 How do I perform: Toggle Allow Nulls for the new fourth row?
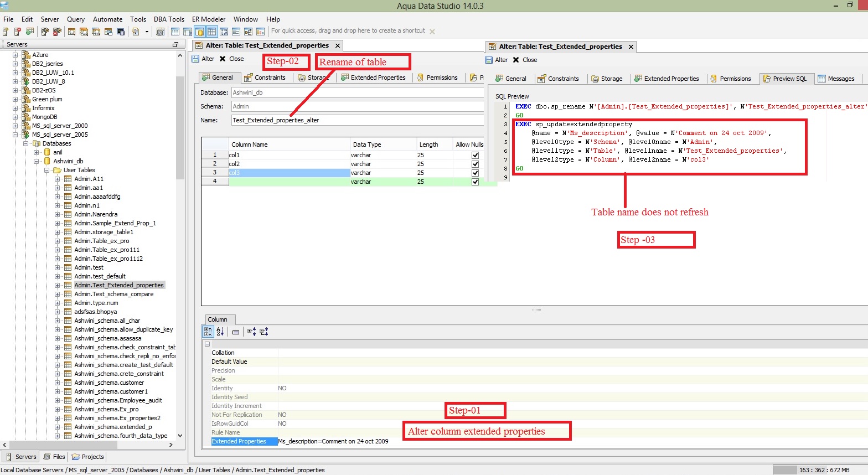coord(475,182)
